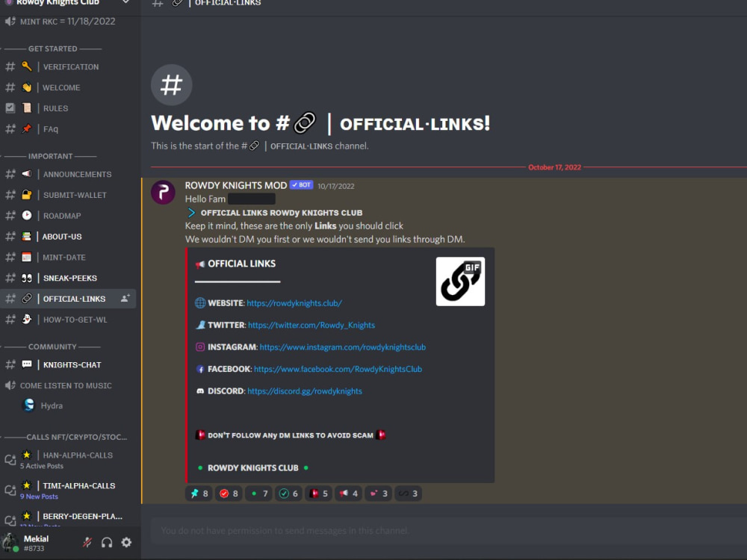Click the create invite icon on OFFICIAL·LINKS

(125, 299)
